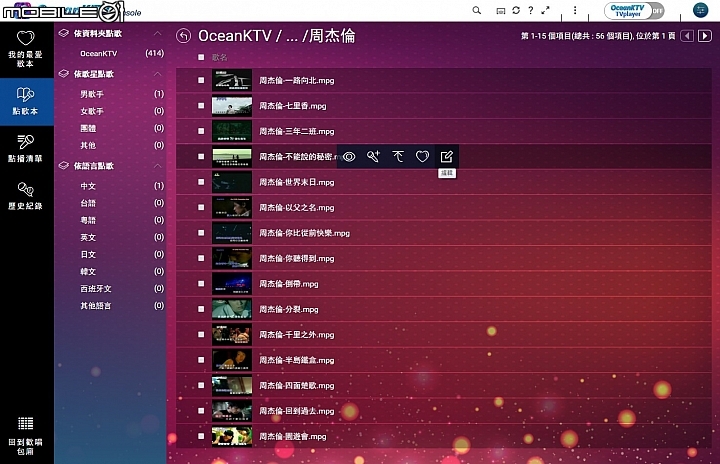Collapse the 依歌星點歌 section
Viewport: 720px width, 464px height.
(x=158, y=74)
